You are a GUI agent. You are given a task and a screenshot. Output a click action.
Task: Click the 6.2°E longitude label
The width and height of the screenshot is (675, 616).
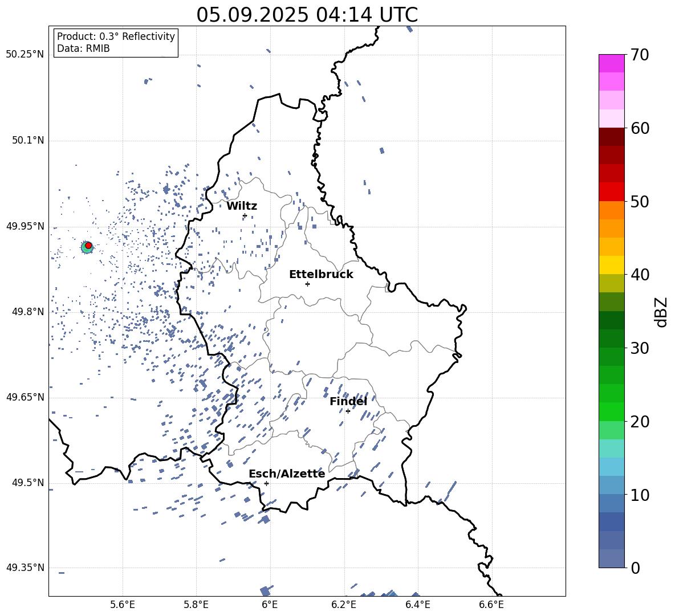[x=344, y=605]
